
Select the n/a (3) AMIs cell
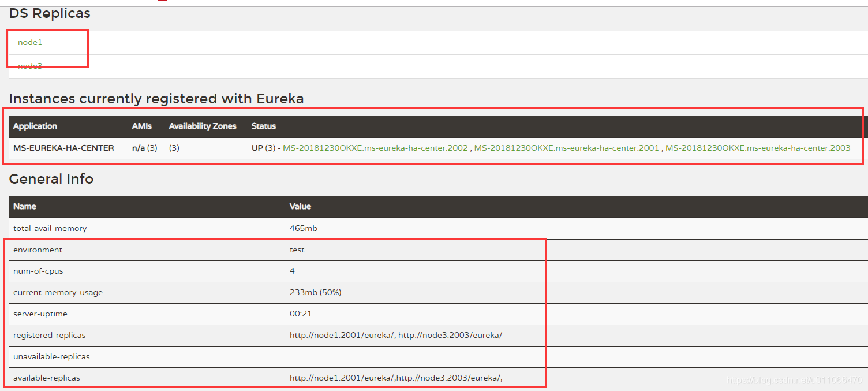[x=144, y=148]
